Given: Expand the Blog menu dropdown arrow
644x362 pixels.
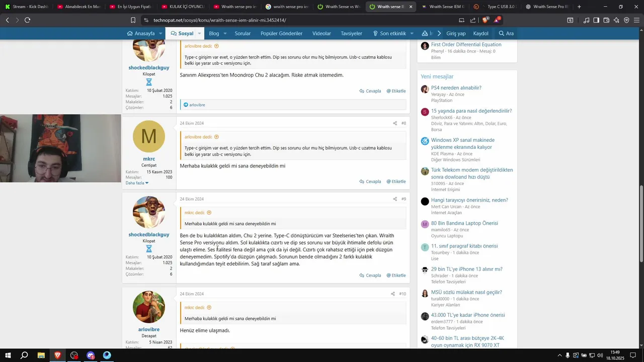Looking at the screenshot, I should click(225, 33).
